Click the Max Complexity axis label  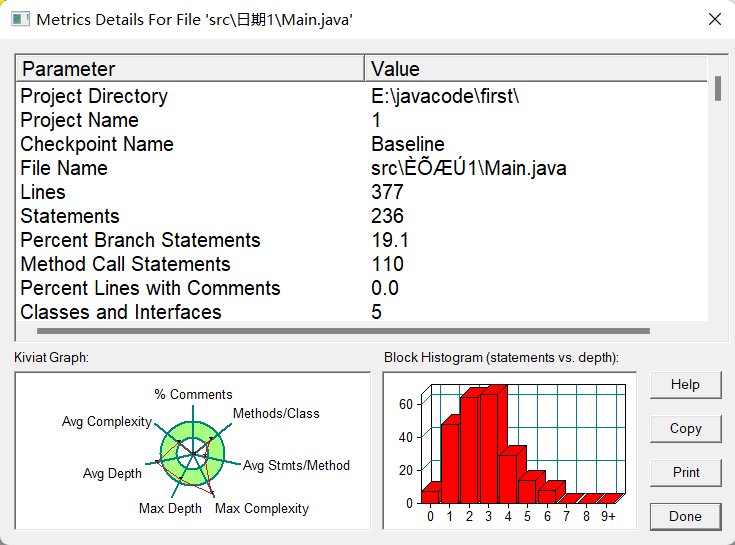pos(262,508)
